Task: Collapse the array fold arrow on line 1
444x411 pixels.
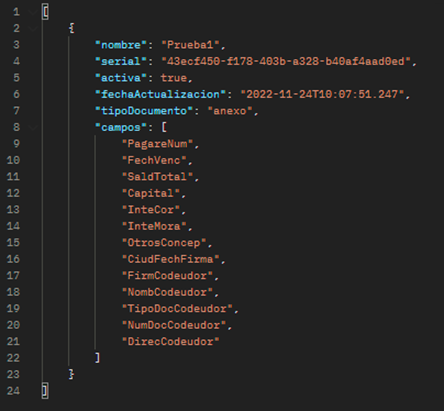Action: point(33,12)
